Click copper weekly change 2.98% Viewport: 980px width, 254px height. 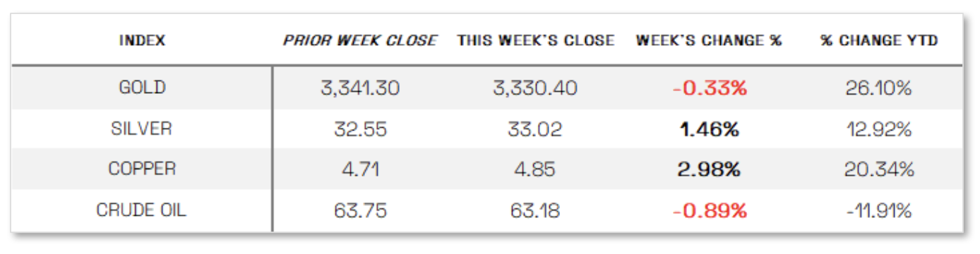coord(709,170)
